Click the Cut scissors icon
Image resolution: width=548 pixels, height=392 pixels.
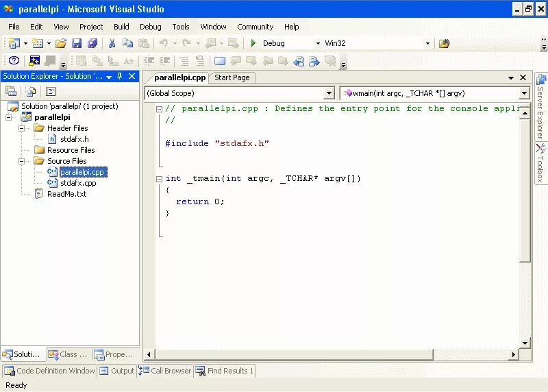click(112, 43)
